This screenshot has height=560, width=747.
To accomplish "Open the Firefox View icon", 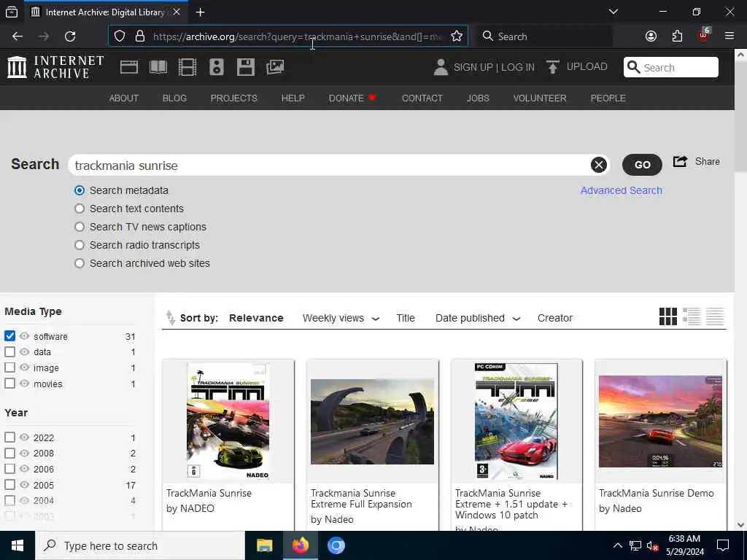I will click(x=12, y=12).
